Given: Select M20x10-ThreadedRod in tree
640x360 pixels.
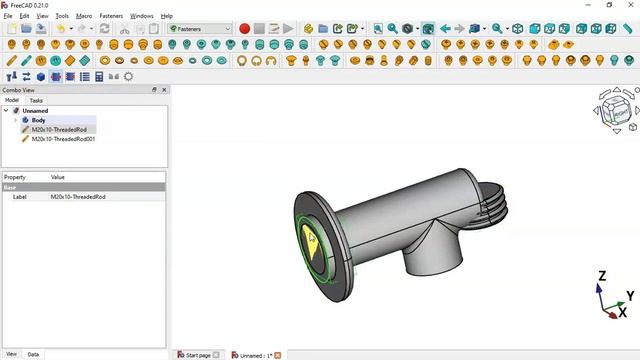Looking at the screenshot, I should point(59,129).
